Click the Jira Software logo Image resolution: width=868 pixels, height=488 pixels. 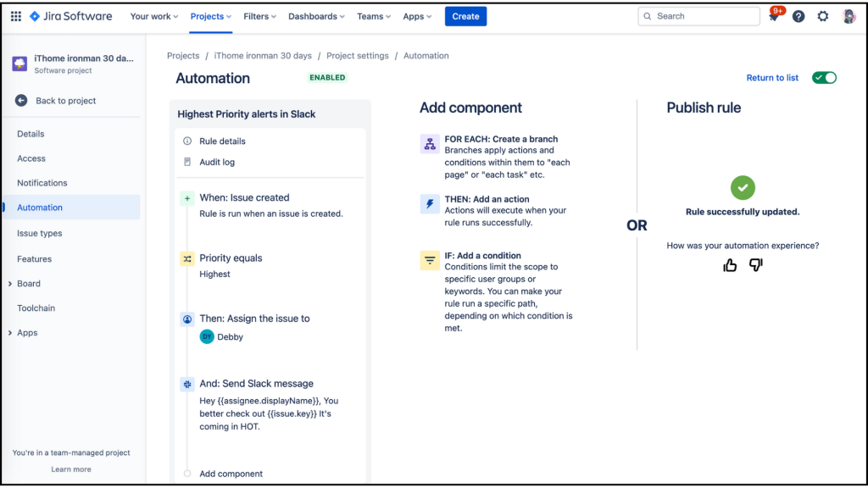[71, 16]
